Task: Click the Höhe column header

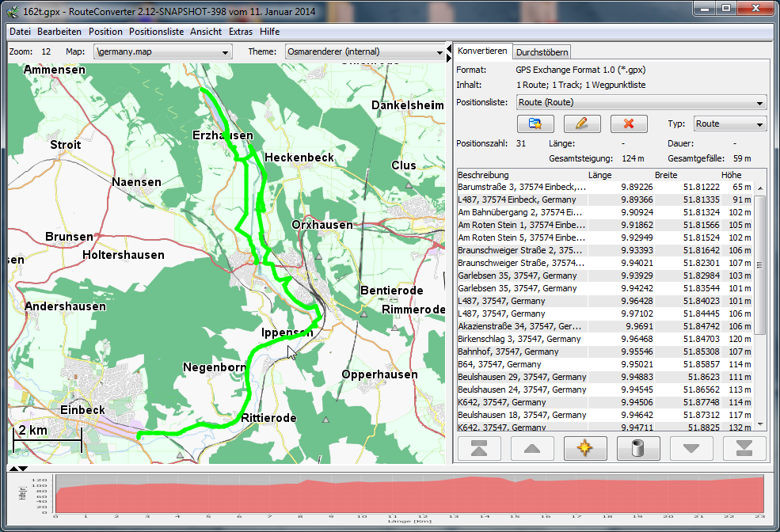Action: point(730,175)
